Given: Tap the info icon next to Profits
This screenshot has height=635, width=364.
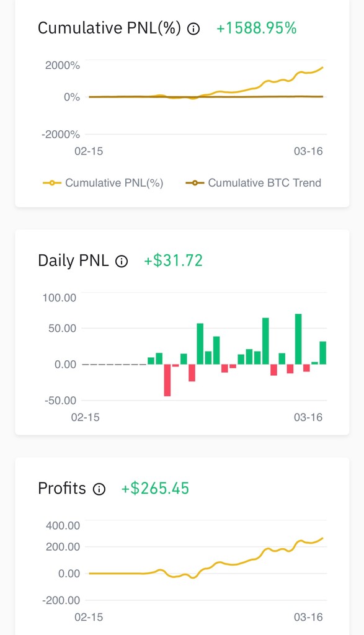Looking at the screenshot, I should [99, 489].
